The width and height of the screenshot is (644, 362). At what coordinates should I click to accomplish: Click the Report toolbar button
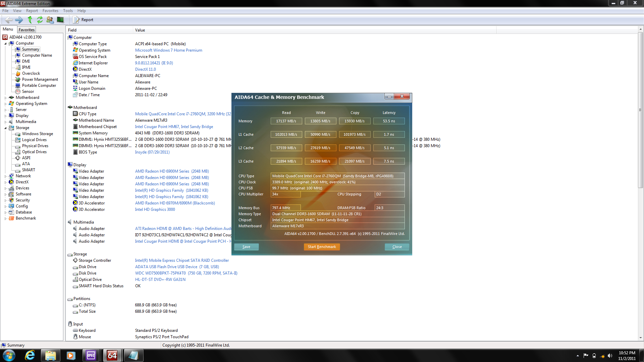(83, 20)
